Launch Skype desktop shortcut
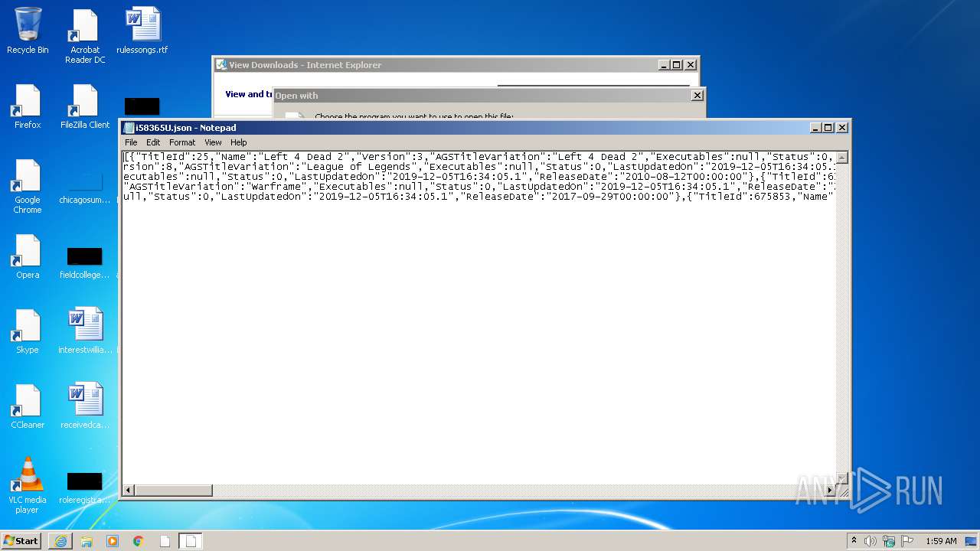The height and width of the screenshot is (551, 980). (28, 331)
